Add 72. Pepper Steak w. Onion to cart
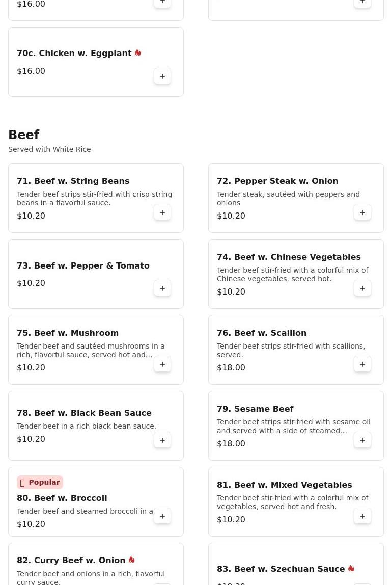The width and height of the screenshot is (392, 585). 362,212
